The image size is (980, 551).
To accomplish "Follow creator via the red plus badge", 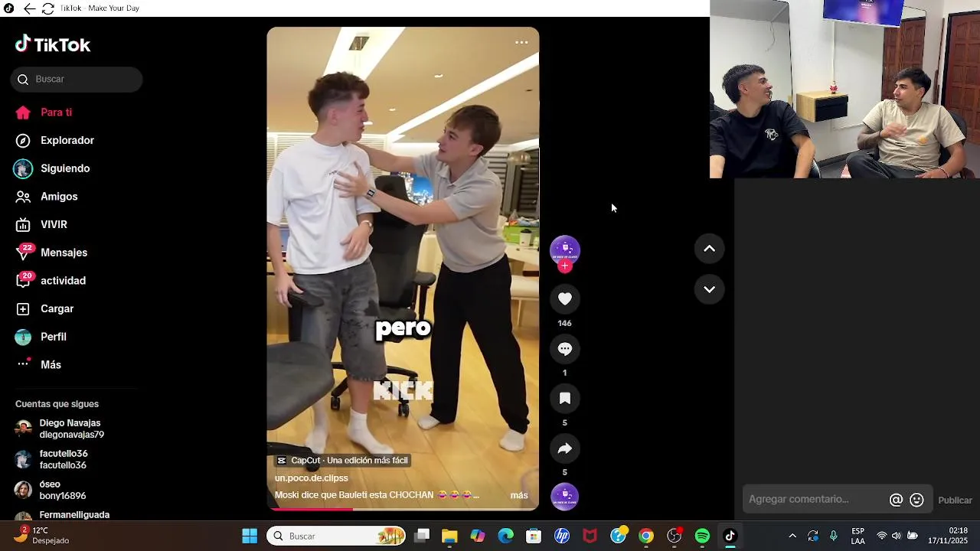I will pos(564,266).
